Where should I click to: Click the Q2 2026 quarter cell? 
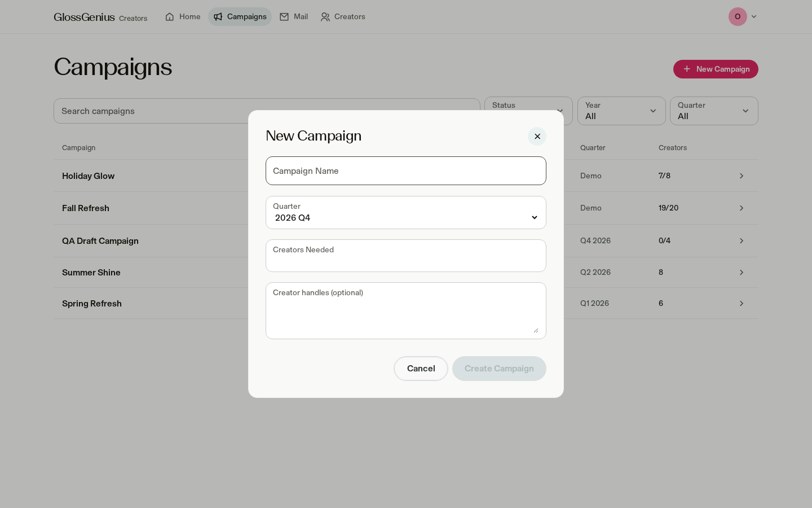coord(595,273)
